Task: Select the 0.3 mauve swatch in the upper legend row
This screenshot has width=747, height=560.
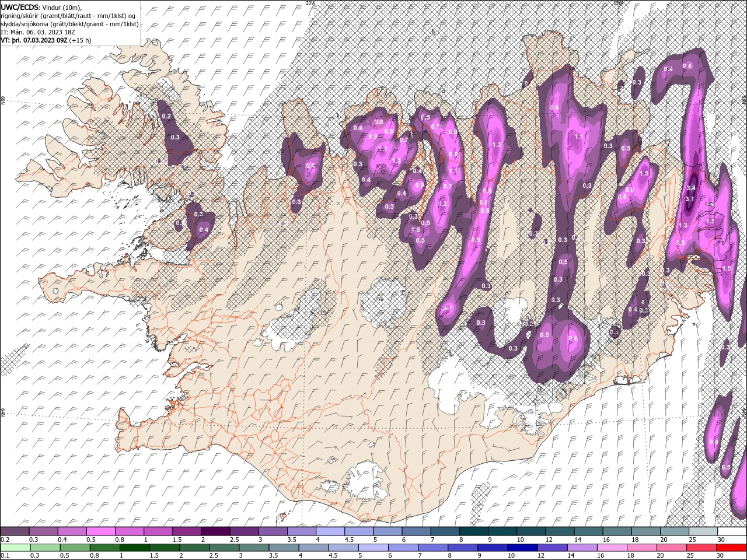Action: [x=43, y=531]
